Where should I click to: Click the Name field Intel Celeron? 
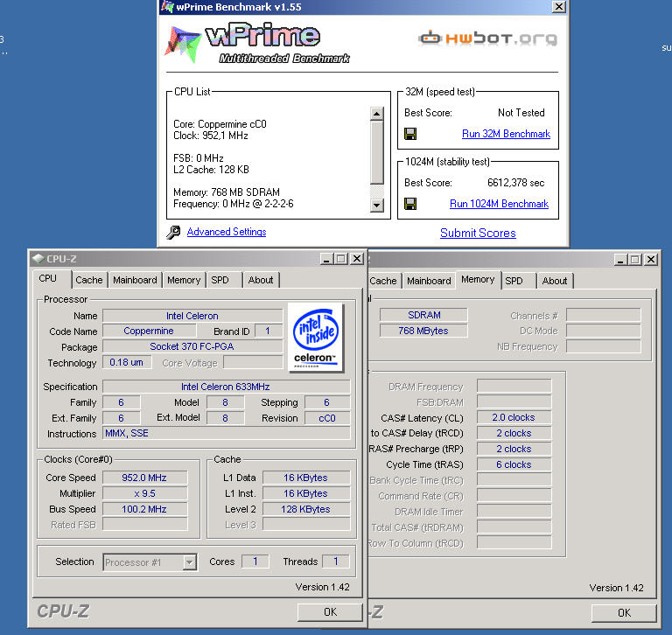tap(192, 316)
